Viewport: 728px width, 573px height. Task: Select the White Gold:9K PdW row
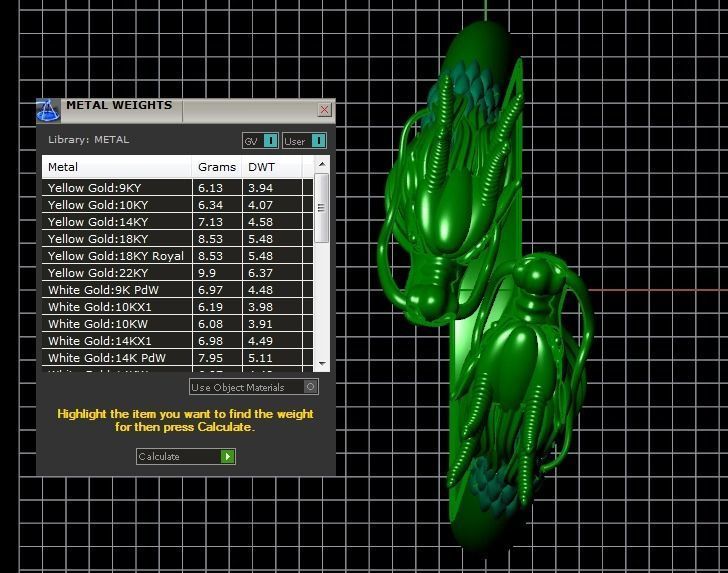[177, 290]
